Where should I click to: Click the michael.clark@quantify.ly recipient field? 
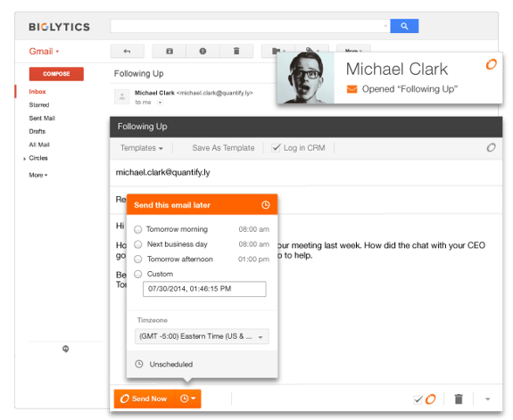(x=306, y=173)
